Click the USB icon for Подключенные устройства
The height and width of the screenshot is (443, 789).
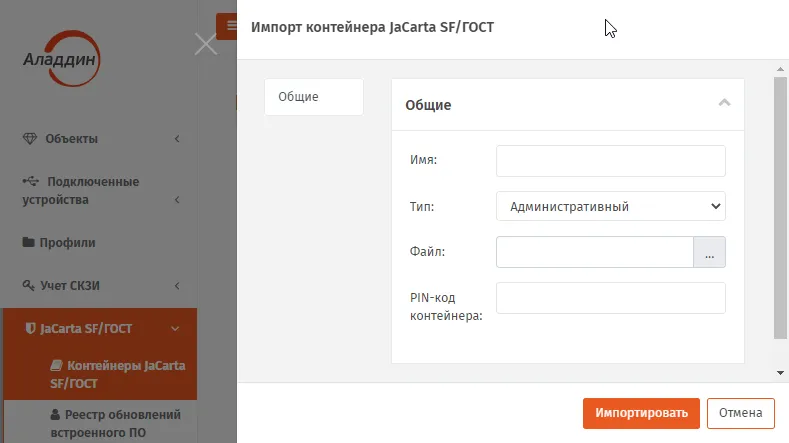point(30,181)
